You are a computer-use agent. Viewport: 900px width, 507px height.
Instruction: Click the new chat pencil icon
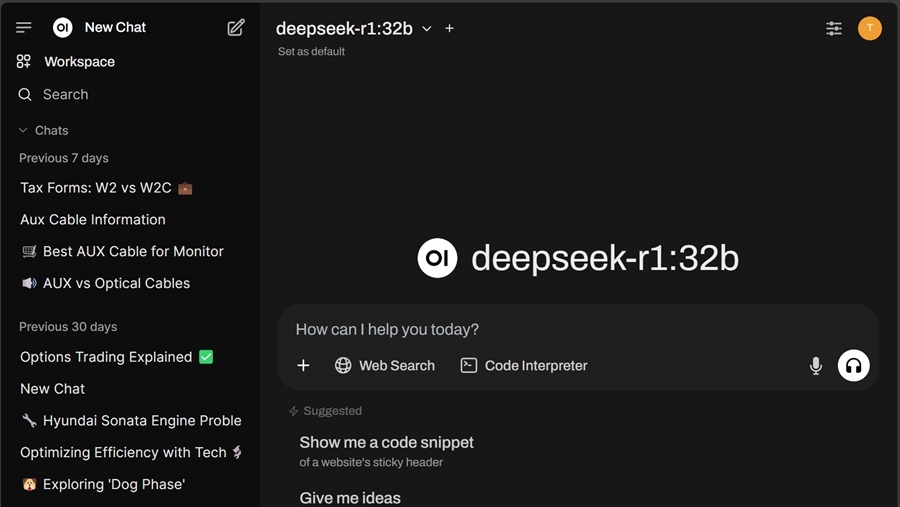point(236,27)
